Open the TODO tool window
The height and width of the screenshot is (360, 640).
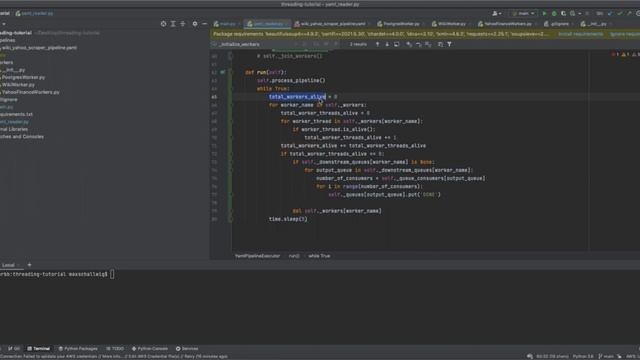(115, 349)
